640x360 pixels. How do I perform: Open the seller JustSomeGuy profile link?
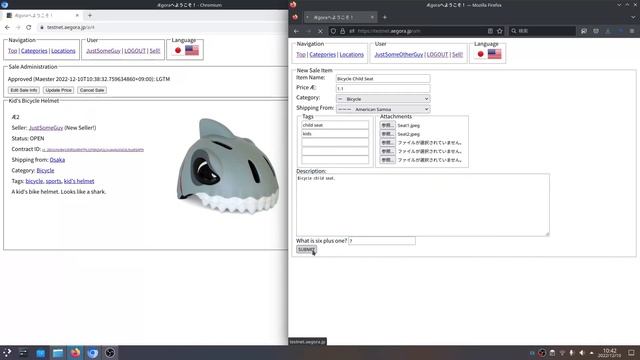[x=46, y=128]
